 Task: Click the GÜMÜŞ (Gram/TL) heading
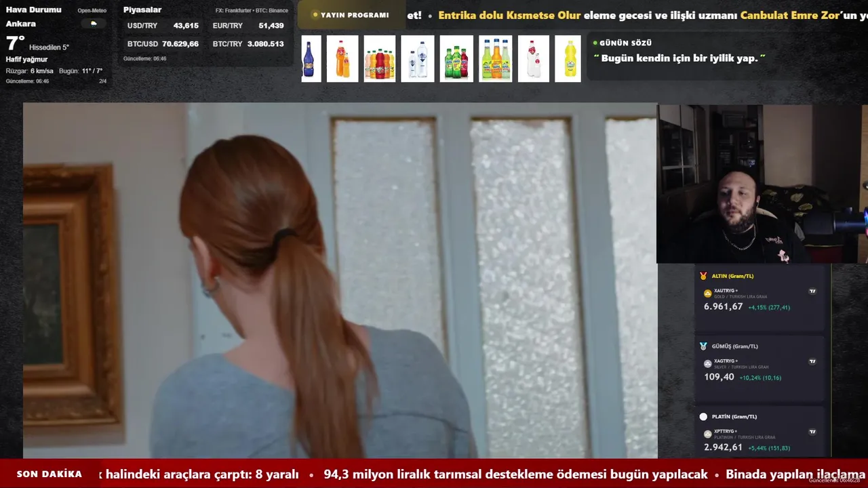click(734, 346)
